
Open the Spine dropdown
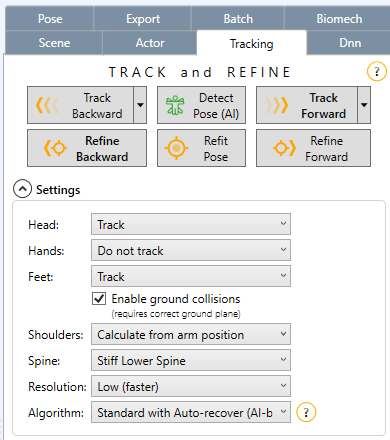191,360
